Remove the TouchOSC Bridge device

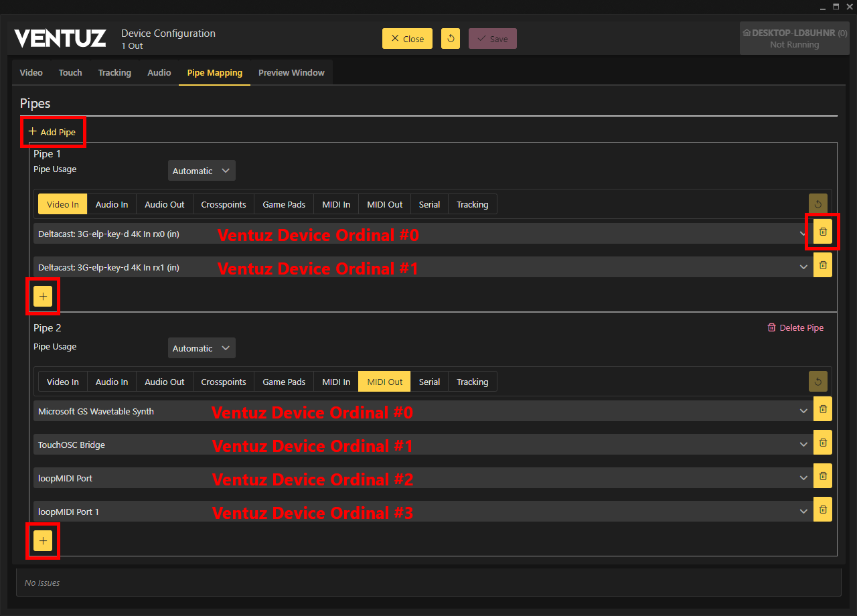click(x=823, y=443)
